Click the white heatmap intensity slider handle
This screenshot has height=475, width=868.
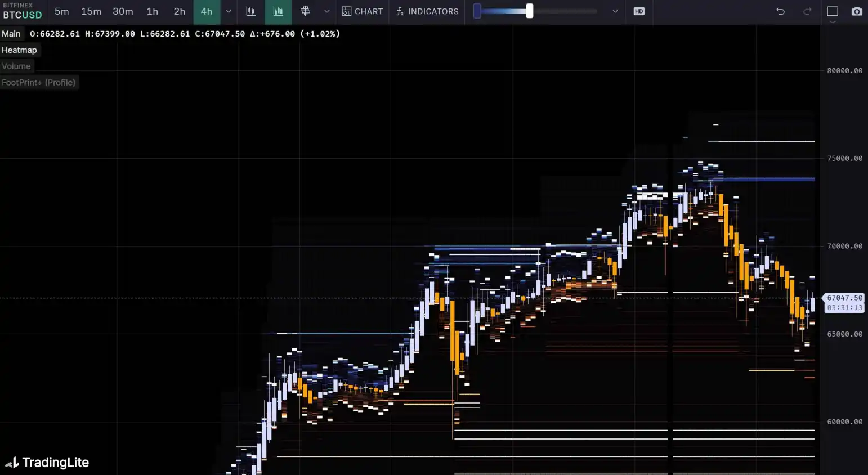(x=529, y=11)
